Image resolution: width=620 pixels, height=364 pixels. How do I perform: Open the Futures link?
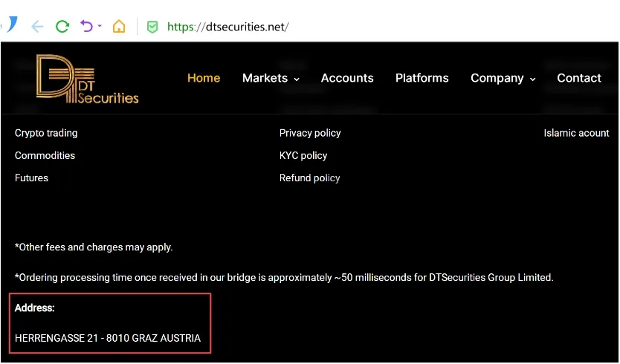click(x=31, y=178)
